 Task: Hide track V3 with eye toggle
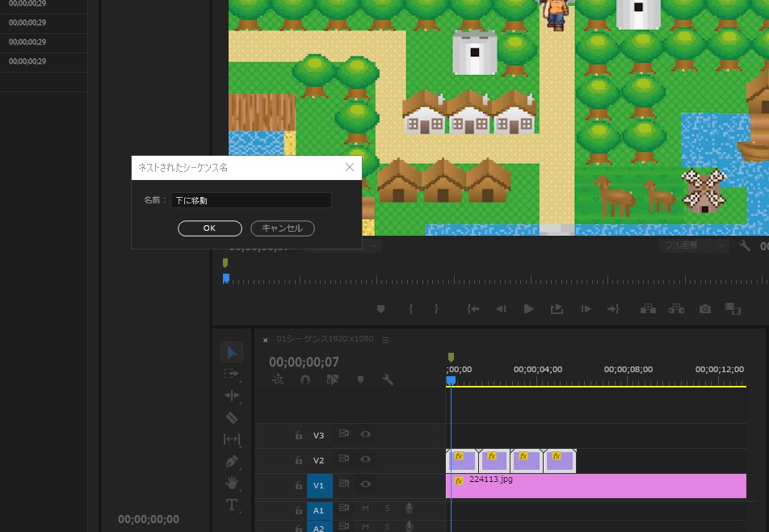(x=366, y=434)
